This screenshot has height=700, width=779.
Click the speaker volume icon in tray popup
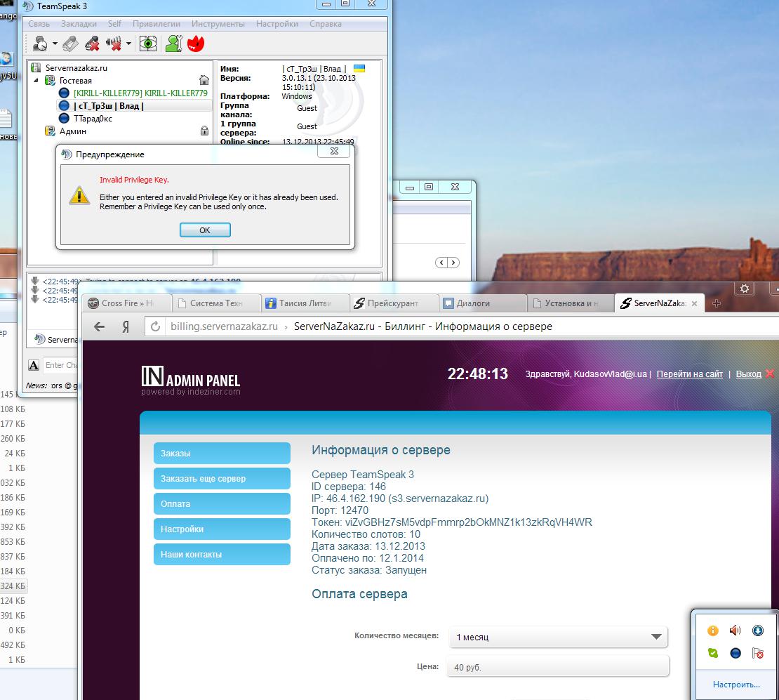point(735,630)
